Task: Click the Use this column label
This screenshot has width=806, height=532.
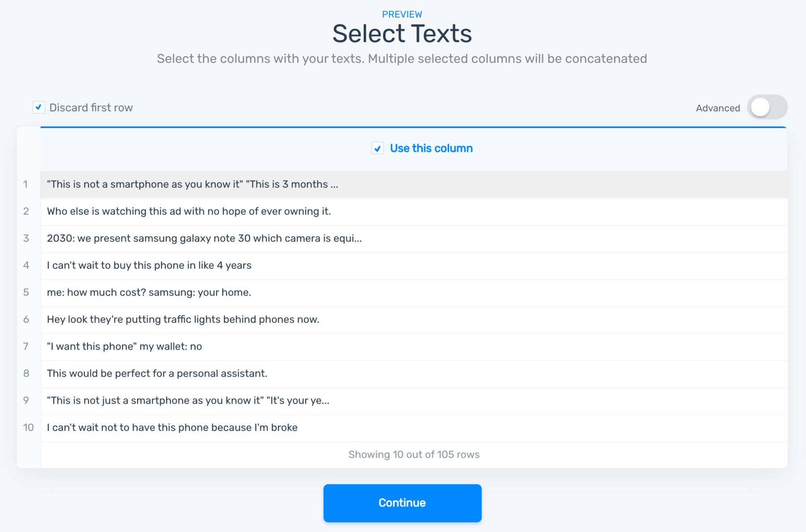Action: pyautogui.click(x=431, y=148)
